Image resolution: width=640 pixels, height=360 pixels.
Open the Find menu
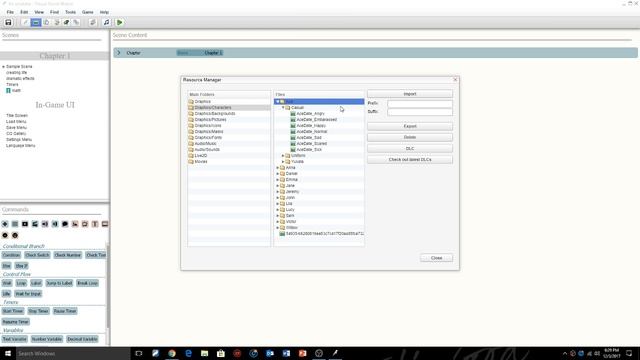54,12
